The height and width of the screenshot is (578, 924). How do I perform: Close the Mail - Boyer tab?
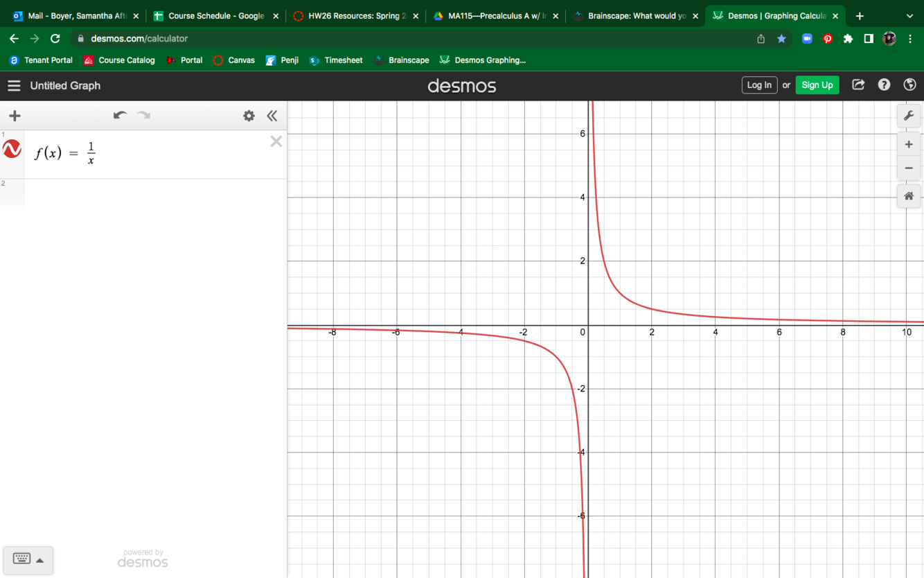(x=136, y=16)
